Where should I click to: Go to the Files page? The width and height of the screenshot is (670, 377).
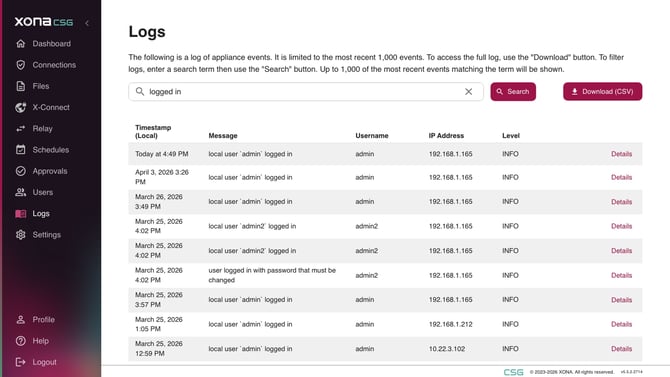click(x=41, y=86)
